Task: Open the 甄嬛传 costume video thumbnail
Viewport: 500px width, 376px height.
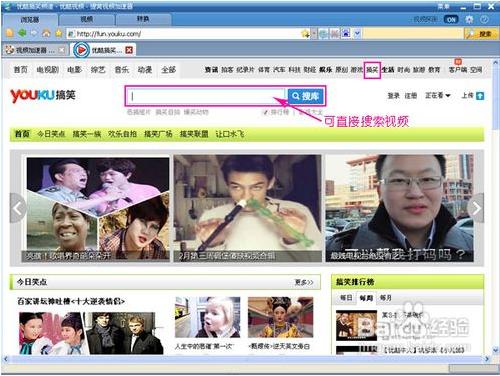Action: click(280, 317)
